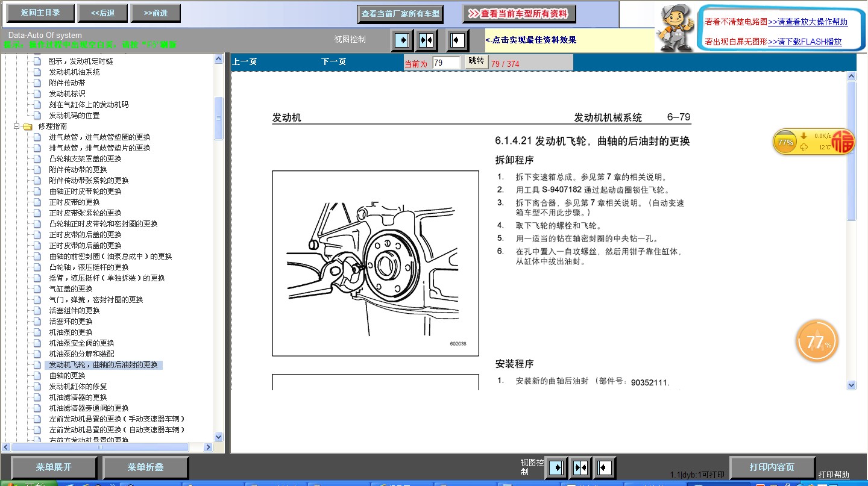Click the document pane's vertical scrollbar down arrow
The width and height of the screenshot is (868, 486).
pyautogui.click(x=851, y=385)
